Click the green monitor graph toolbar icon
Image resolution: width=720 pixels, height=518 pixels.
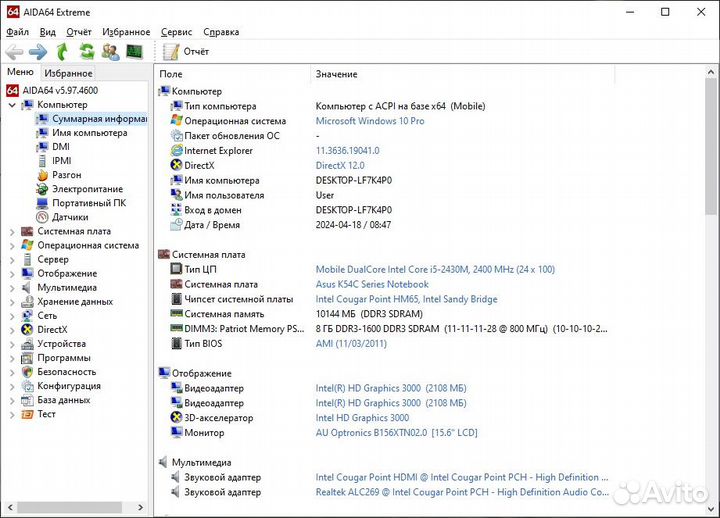[133, 51]
